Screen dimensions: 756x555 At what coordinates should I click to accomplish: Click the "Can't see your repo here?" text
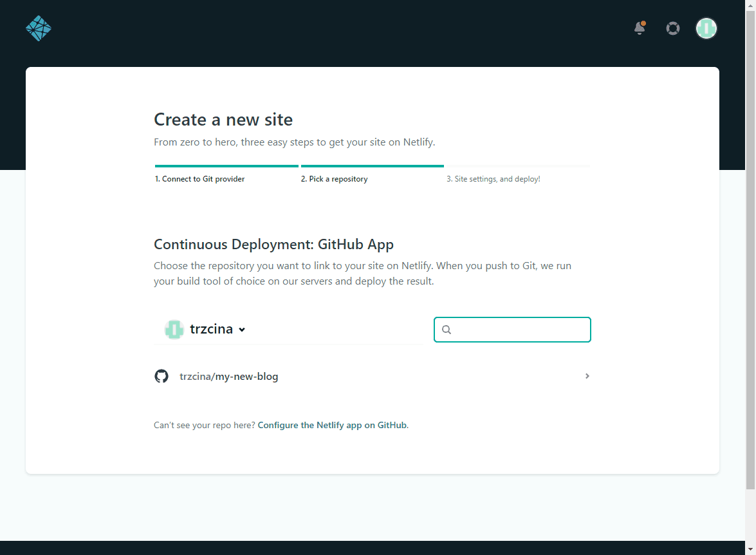tap(205, 425)
